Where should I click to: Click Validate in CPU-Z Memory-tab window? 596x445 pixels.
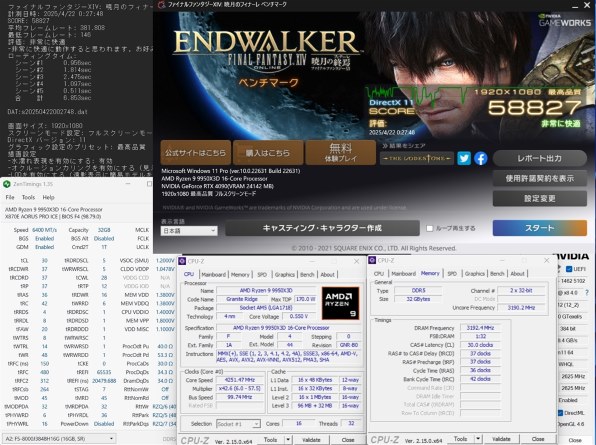coord(501,439)
